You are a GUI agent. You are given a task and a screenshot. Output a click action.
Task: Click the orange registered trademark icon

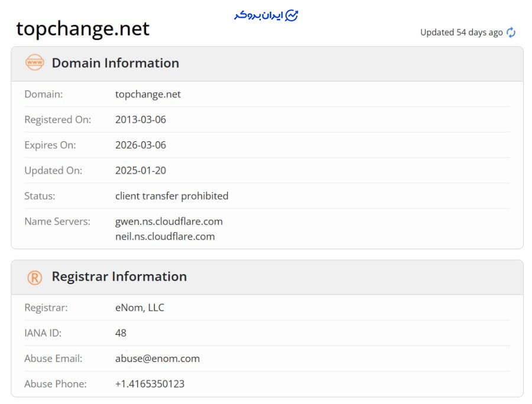pyautogui.click(x=34, y=276)
